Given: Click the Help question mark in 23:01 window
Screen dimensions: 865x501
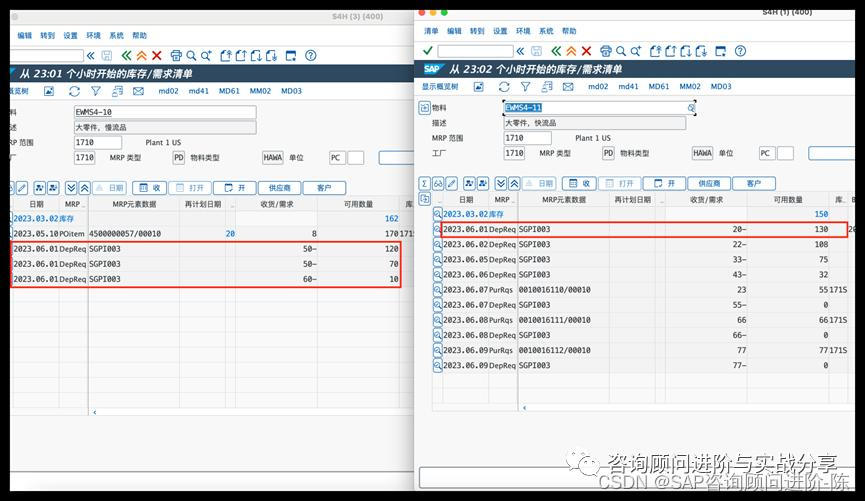Looking at the screenshot, I should (x=311, y=55).
